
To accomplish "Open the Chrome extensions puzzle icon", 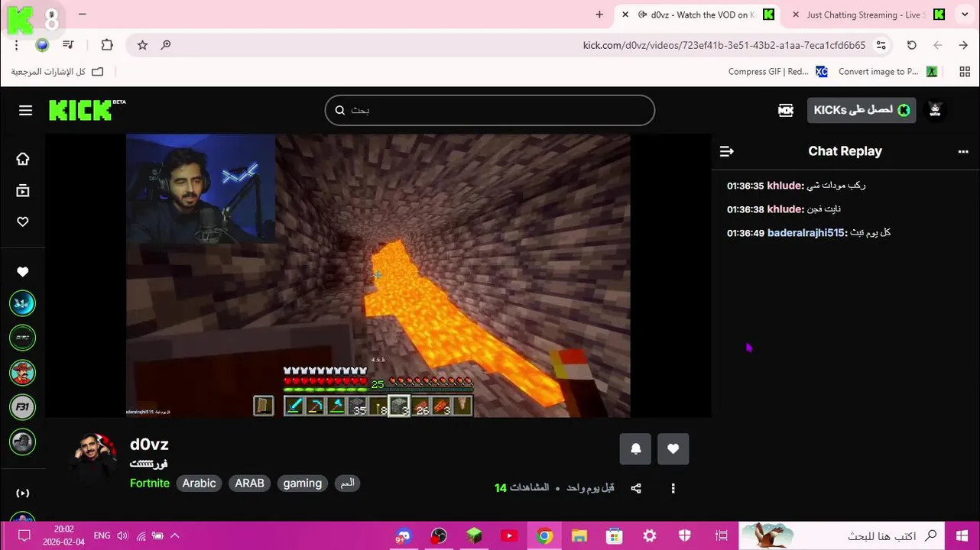I will coord(107,45).
